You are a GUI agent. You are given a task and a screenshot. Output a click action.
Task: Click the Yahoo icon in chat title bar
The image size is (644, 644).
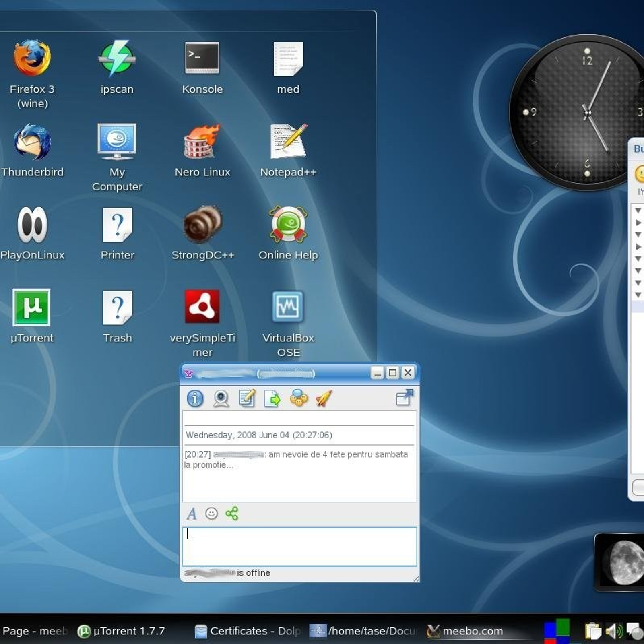188,374
